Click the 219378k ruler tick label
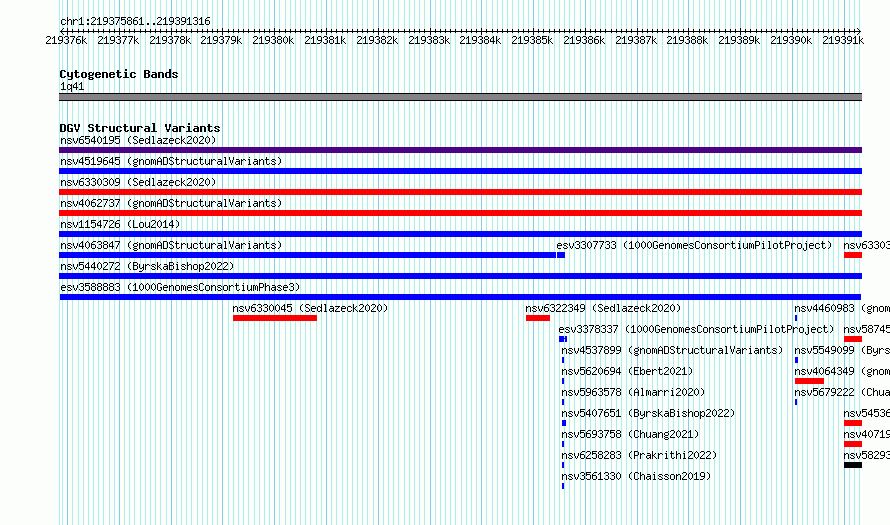890x525 pixels. (x=170, y=40)
